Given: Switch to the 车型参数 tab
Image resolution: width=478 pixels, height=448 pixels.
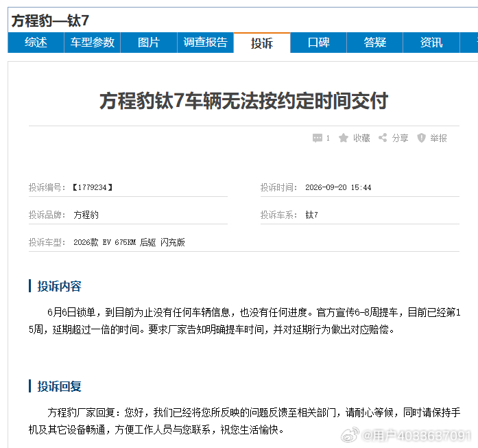Looking at the screenshot, I should [93, 43].
